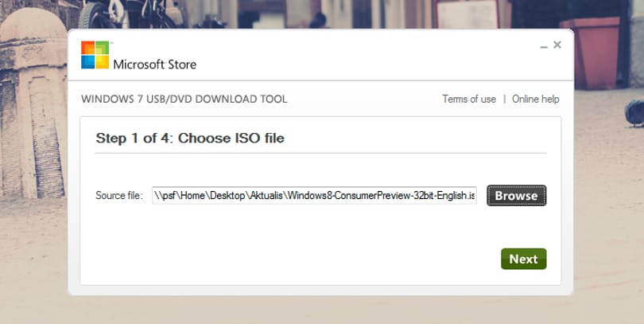Click the Source file label
Screen dimensions: 644x324
pos(119,195)
